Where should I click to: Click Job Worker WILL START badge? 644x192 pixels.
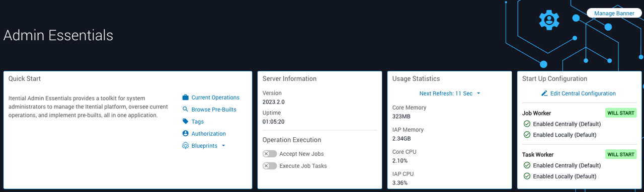[621, 113]
